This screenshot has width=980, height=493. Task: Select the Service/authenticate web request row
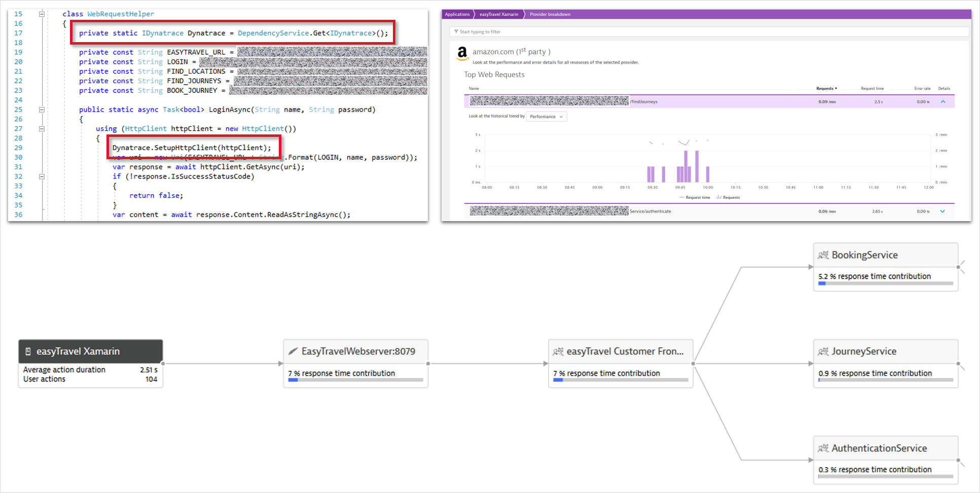pos(709,212)
